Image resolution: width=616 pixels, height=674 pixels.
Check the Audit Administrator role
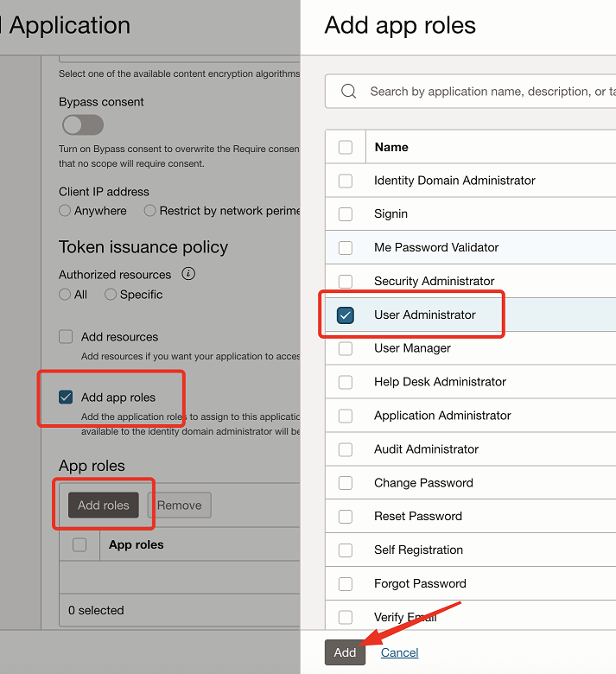346,449
